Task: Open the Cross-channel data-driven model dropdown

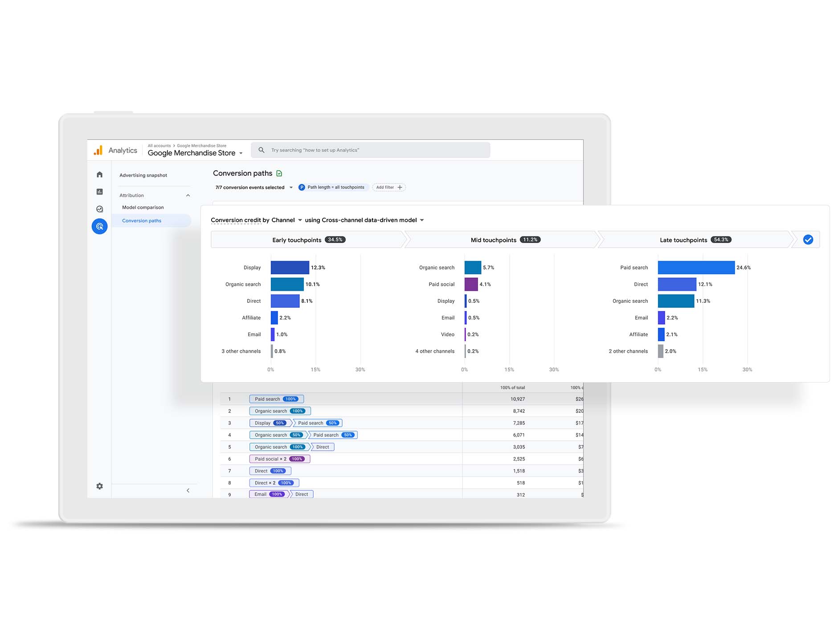Action: 422,220
